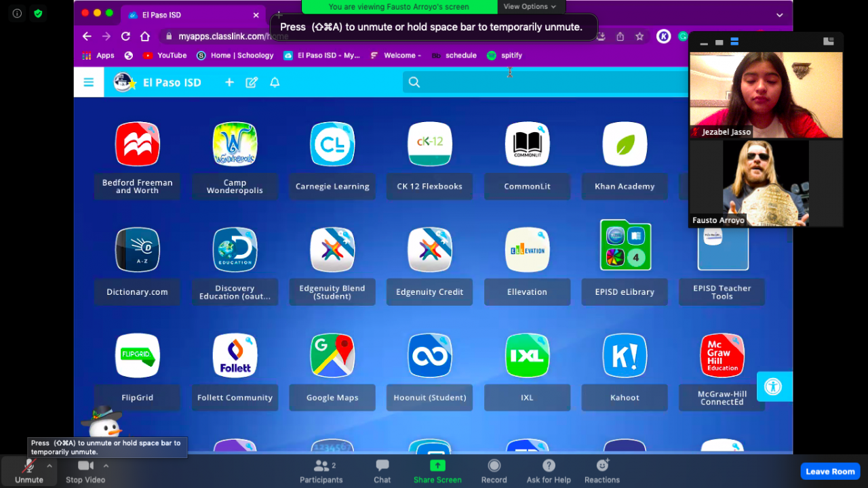
Task: Click the Zoom encryption shield icon
Action: point(38,14)
